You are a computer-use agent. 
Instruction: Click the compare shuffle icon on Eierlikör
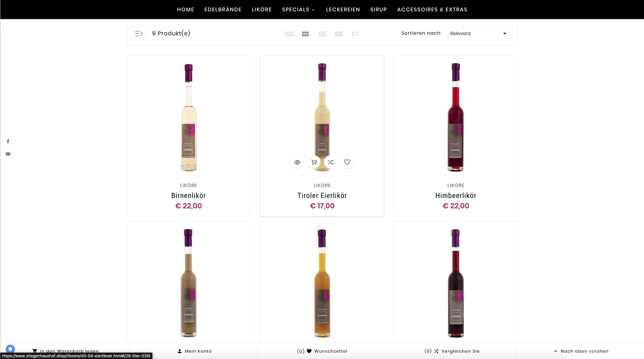tap(331, 162)
